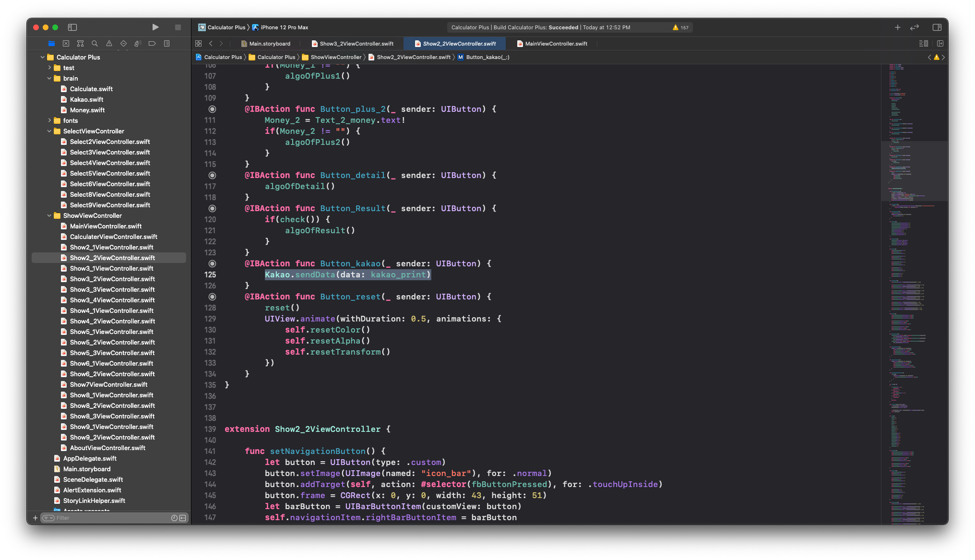Run the project with the play button

tap(155, 27)
